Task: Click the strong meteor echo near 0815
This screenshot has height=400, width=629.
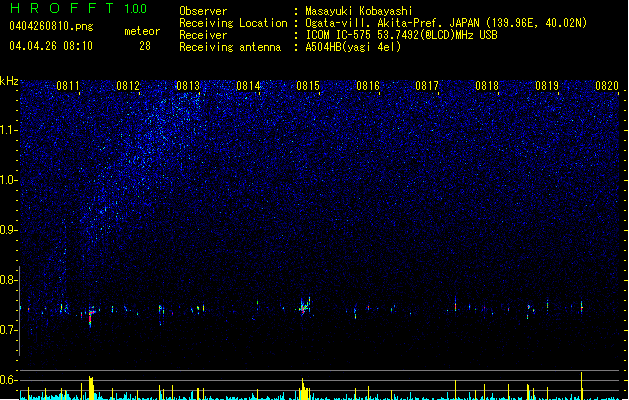Action: 304,307
